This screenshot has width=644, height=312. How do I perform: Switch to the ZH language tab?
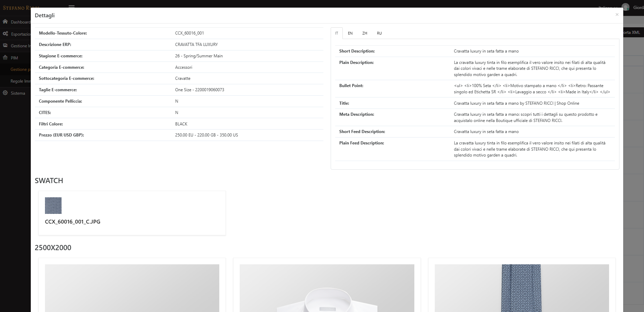tap(365, 33)
